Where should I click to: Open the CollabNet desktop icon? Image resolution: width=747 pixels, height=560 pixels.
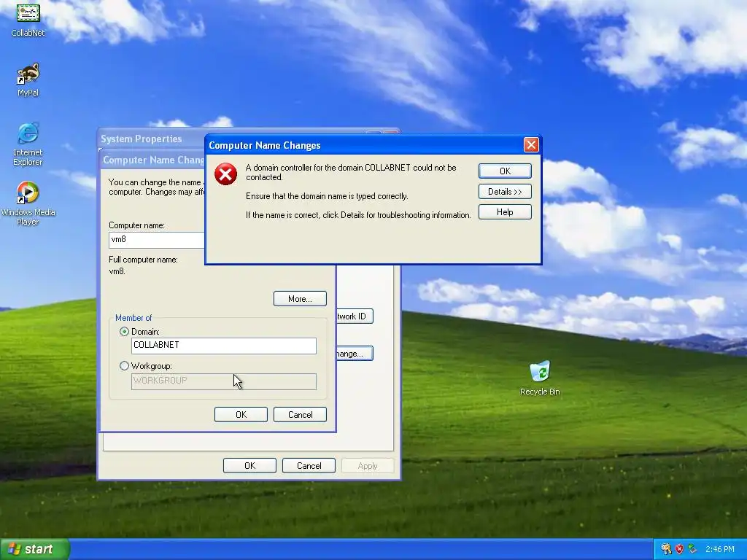[x=28, y=19]
